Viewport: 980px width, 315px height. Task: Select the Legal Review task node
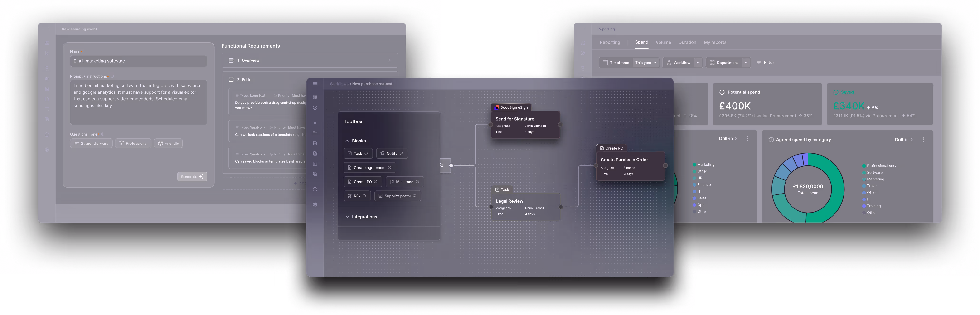526,207
